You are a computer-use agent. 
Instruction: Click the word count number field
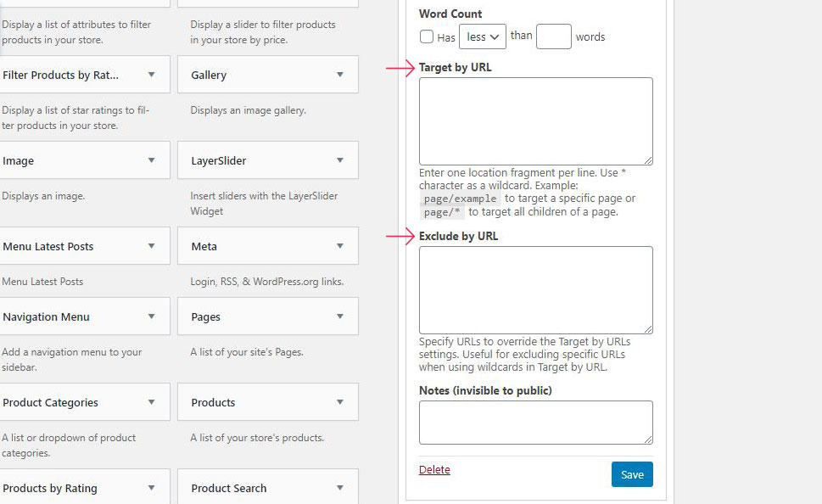click(554, 36)
